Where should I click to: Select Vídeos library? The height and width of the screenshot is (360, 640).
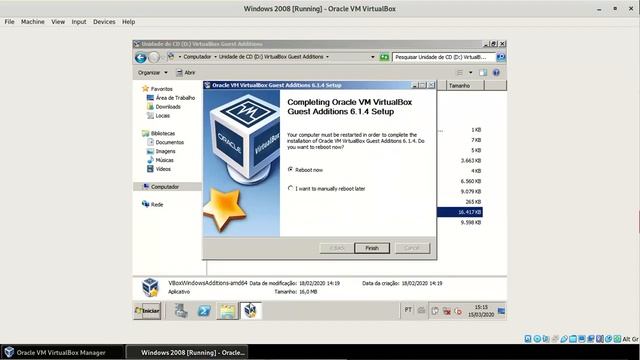click(158, 169)
